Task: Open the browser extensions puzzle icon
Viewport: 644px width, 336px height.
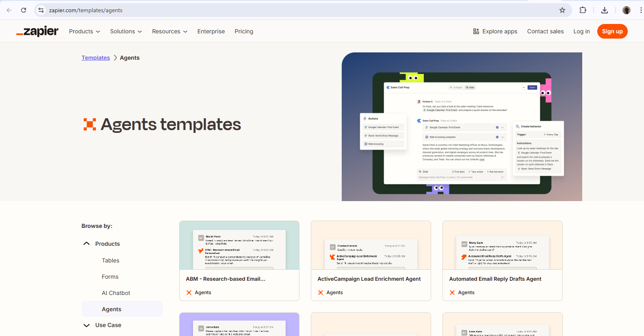Action: point(583,10)
